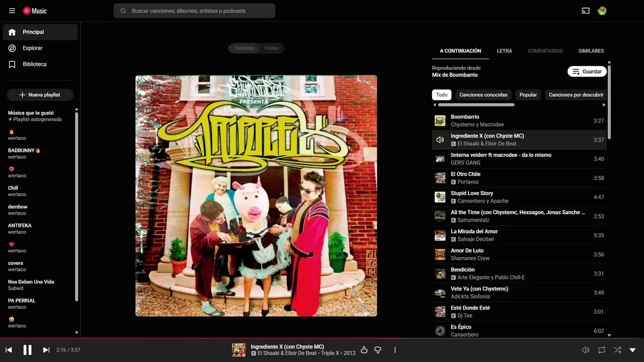Play Amor De Luto by Shamanes Crew
The image size is (644, 362).
[x=519, y=254]
